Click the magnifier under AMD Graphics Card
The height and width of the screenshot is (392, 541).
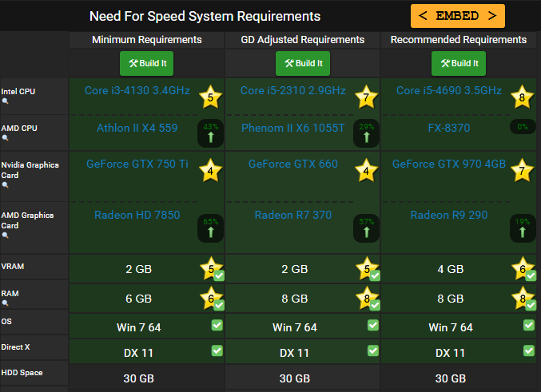coord(5,236)
